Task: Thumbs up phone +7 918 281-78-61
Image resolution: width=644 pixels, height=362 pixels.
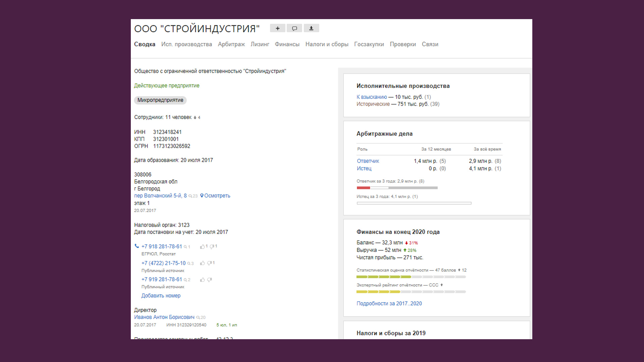Action: (x=202, y=247)
